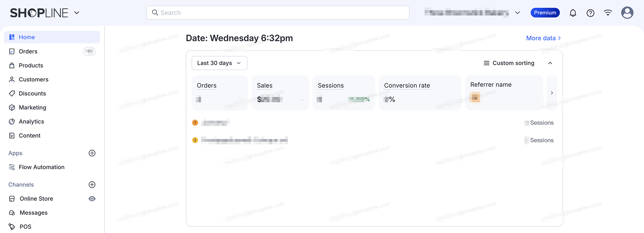Open Custom sorting options
This screenshot has height=233, width=644.
coord(509,63)
